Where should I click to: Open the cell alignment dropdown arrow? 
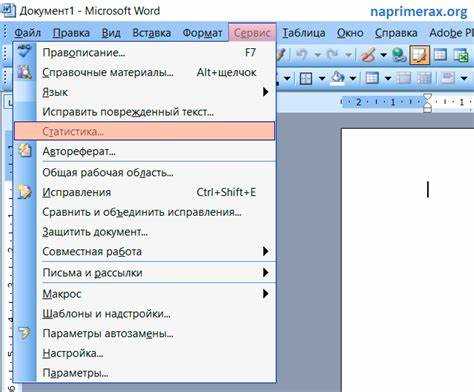[464, 79]
